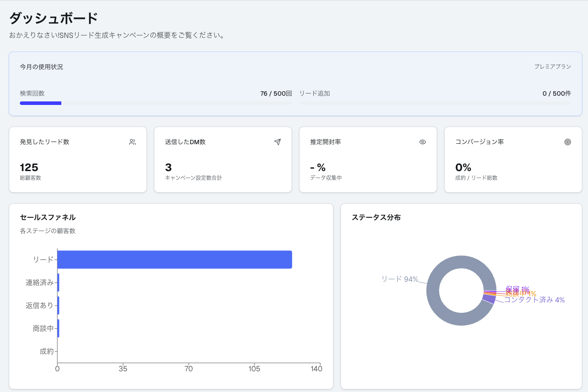Click the purple コンタクト済み donut segment
Image resolution: width=588 pixels, height=392 pixels.
(489, 299)
